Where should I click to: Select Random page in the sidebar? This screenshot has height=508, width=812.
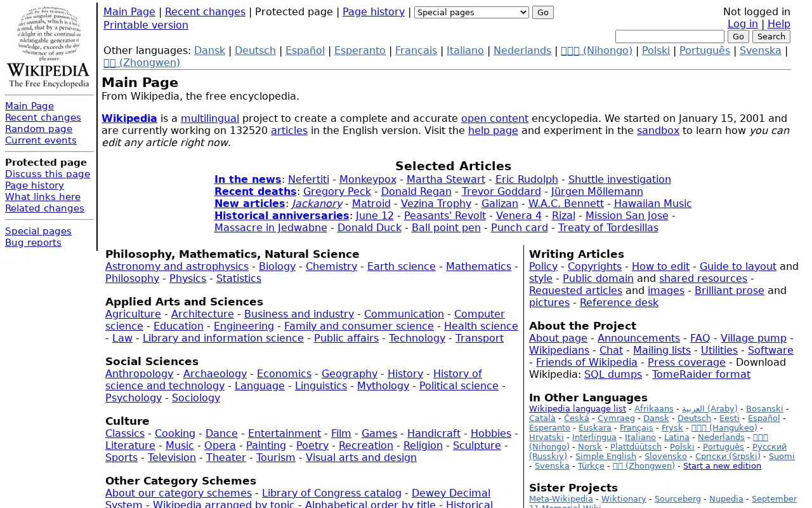(39, 129)
